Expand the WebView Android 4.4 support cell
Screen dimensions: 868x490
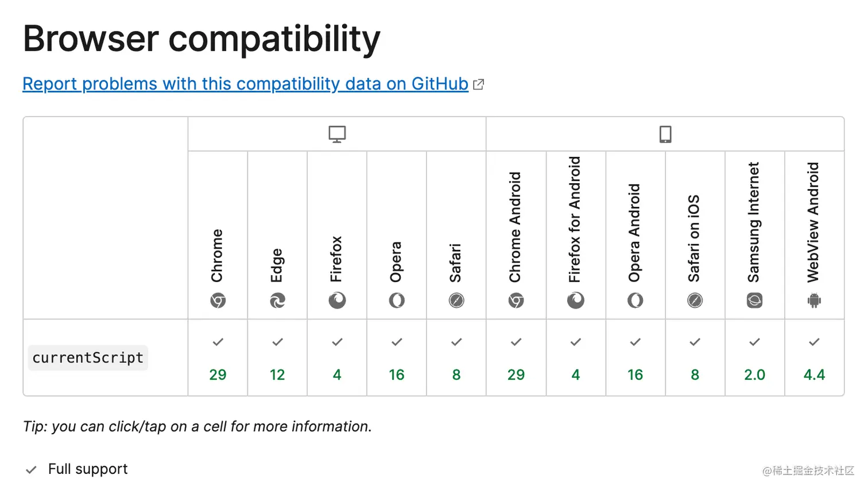(x=814, y=358)
